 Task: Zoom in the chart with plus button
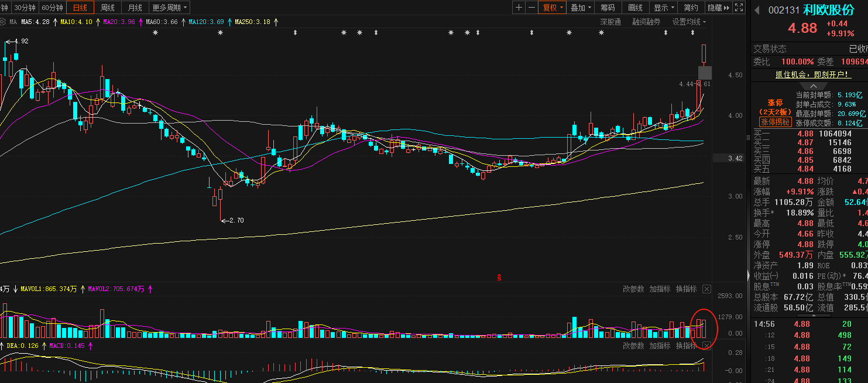coord(519,8)
